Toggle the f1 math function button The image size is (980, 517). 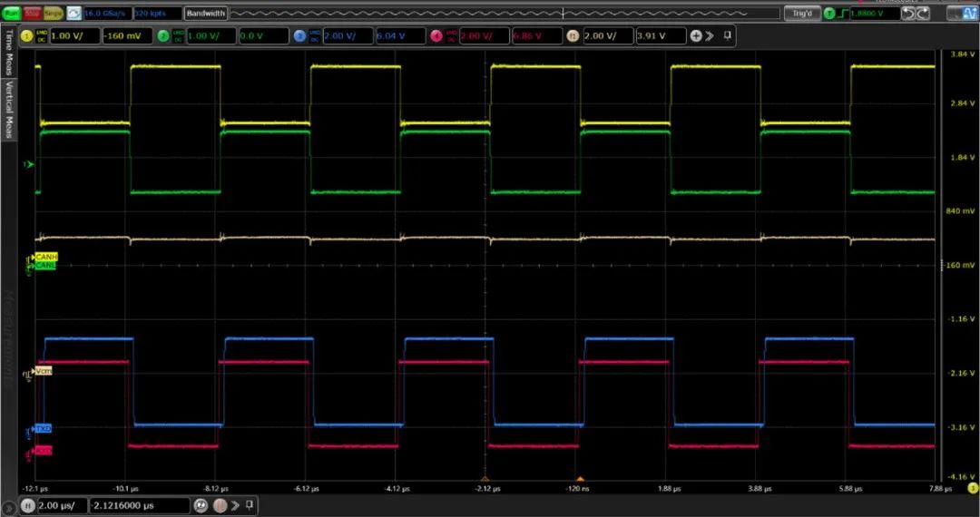(x=573, y=36)
